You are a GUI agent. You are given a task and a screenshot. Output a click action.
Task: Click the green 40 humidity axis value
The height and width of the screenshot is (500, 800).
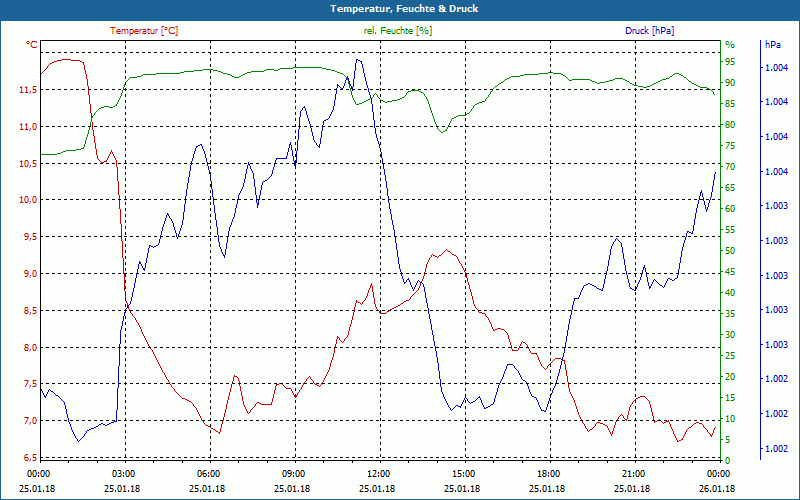(x=730, y=293)
